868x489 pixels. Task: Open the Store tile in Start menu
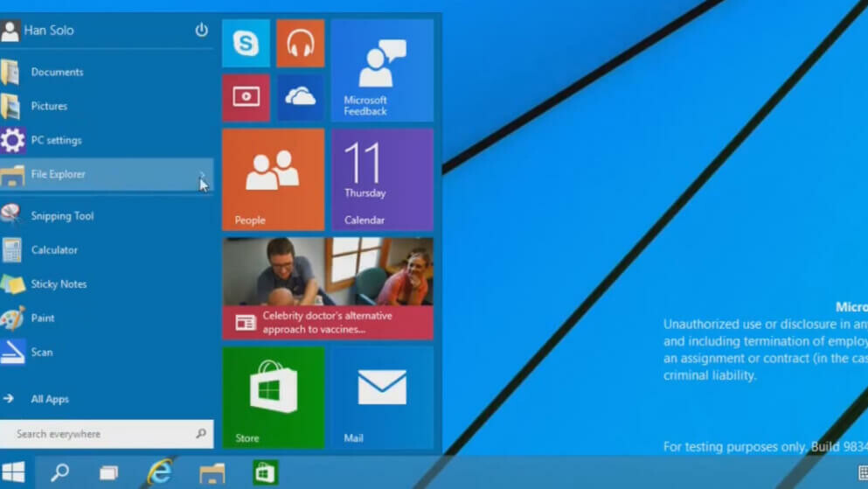273,398
